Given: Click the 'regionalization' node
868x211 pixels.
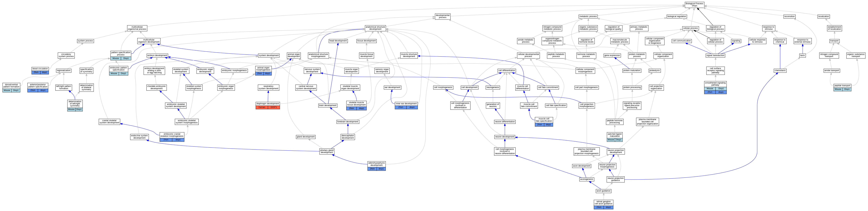Looking at the screenshot, I should (64, 70).
